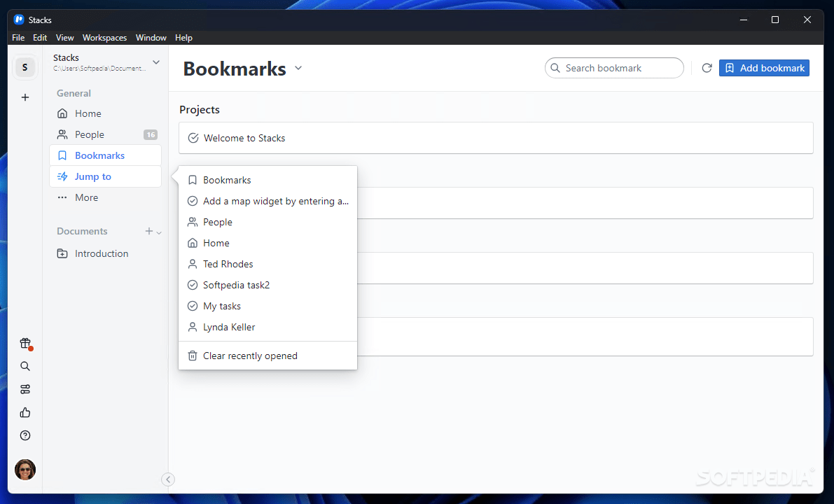This screenshot has height=504, width=834.
Task: Open user profile avatar photo
Action: pos(25,470)
